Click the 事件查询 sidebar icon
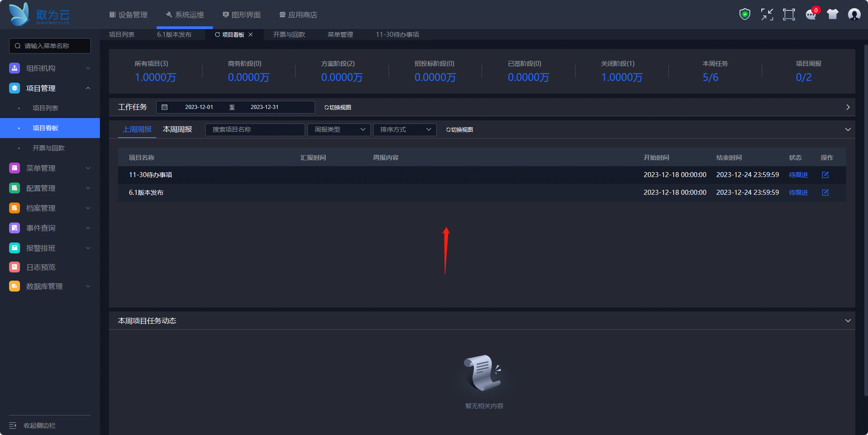 (x=15, y=228)
